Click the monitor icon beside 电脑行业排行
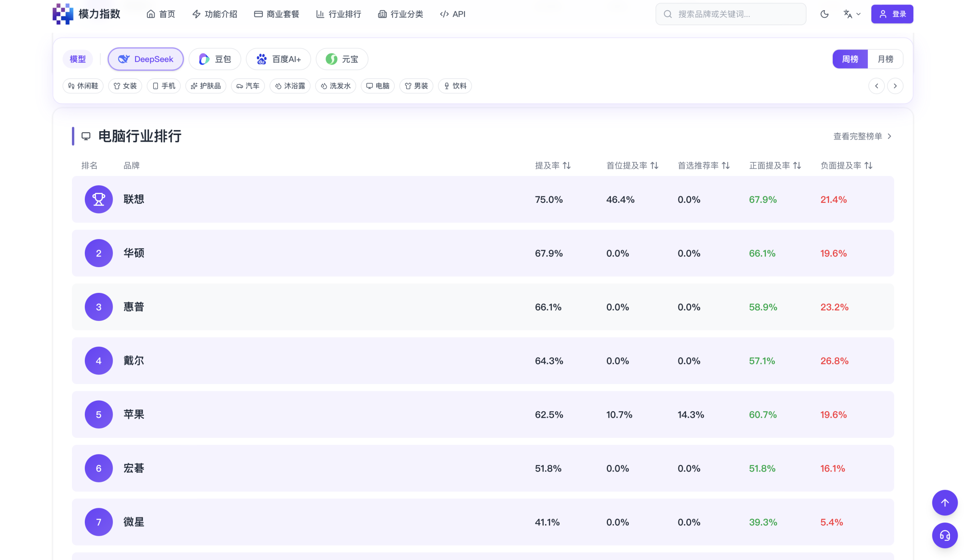This screenshot has height=560, width=969. tap(86, 137)
